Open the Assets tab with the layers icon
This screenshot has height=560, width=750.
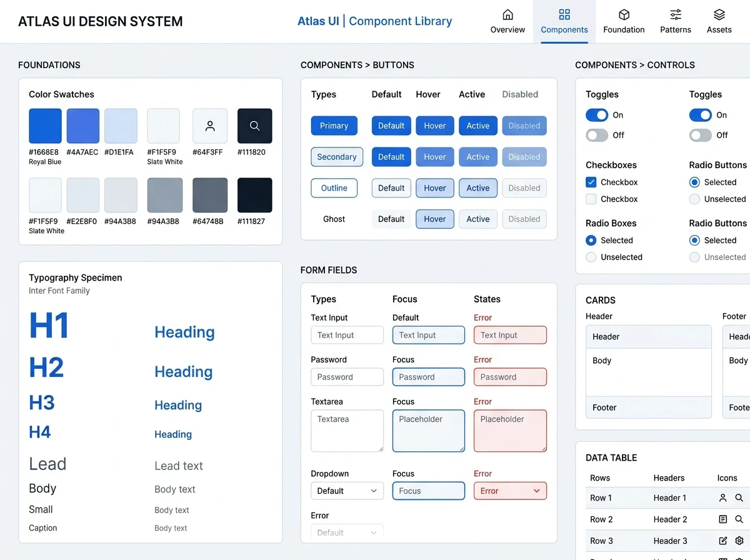[719, 21]
